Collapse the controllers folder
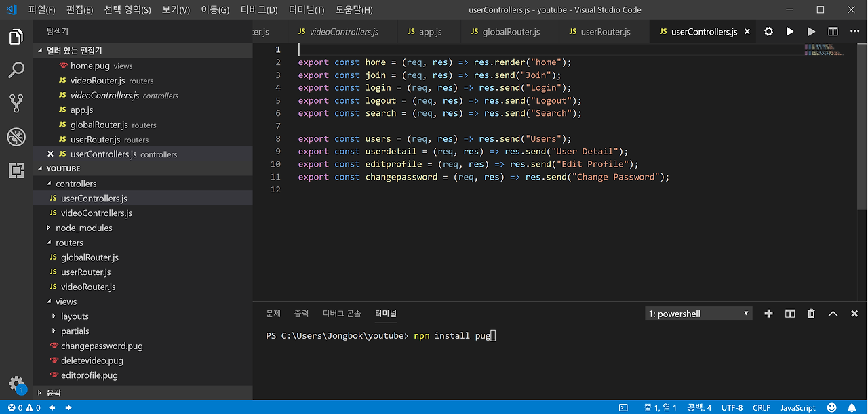This screenshot has height=414, width=868. (143, 184)
